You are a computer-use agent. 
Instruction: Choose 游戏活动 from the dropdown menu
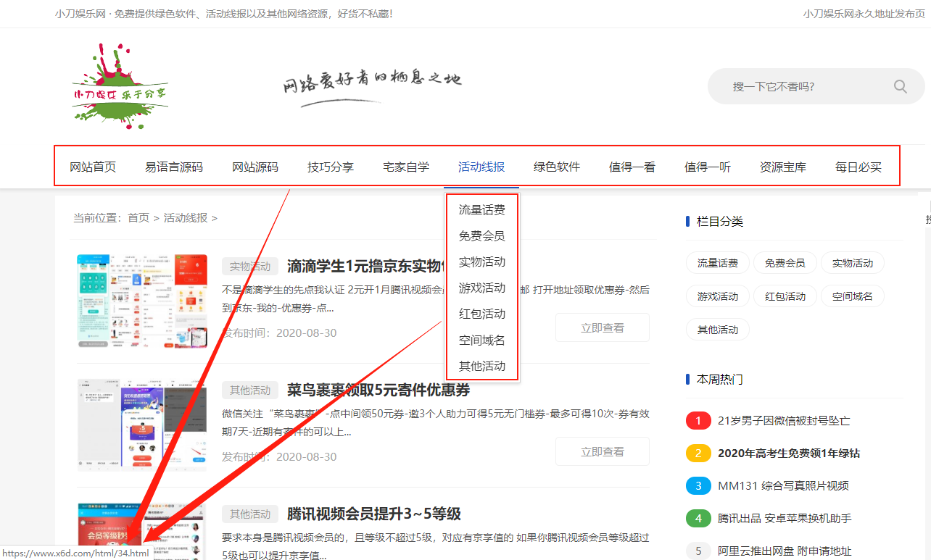click(x=482, y=288)
